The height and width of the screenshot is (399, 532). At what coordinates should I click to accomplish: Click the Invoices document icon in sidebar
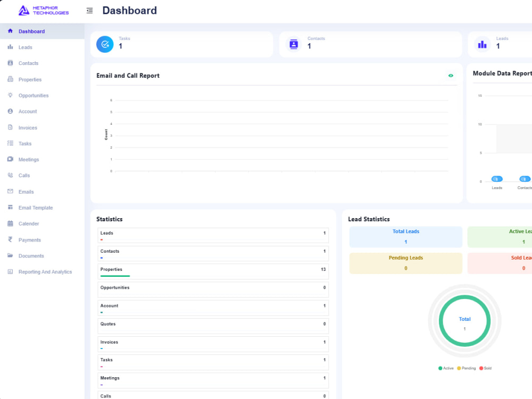10,127
